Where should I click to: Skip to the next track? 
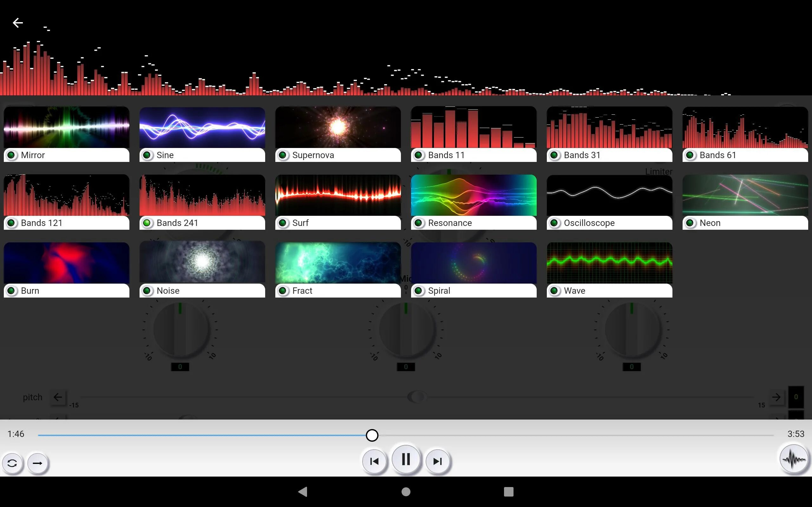point(437,461)
